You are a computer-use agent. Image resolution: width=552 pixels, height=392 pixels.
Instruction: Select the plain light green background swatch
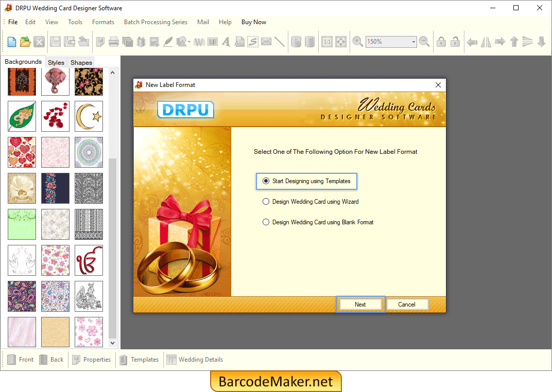tap(22, 224)
